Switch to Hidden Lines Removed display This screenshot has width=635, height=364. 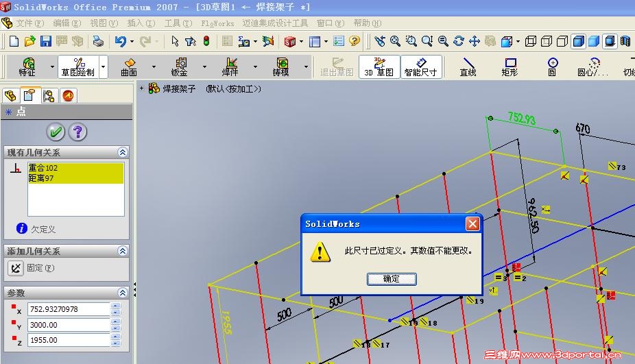coord(562,41)
